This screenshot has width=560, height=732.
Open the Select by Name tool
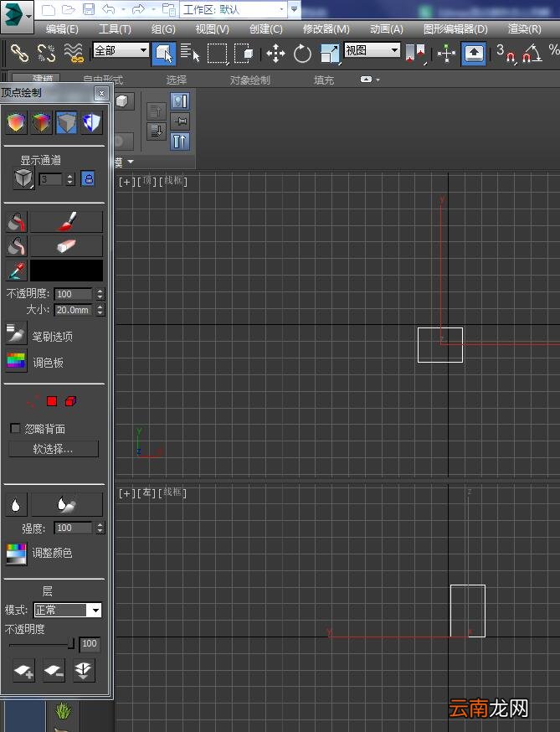point(190,52)
